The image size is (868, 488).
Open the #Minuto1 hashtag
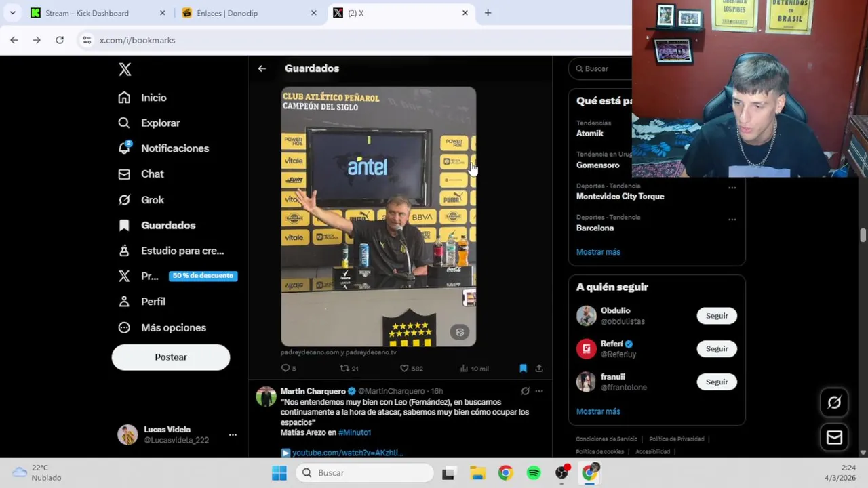(x=355, y=432)
